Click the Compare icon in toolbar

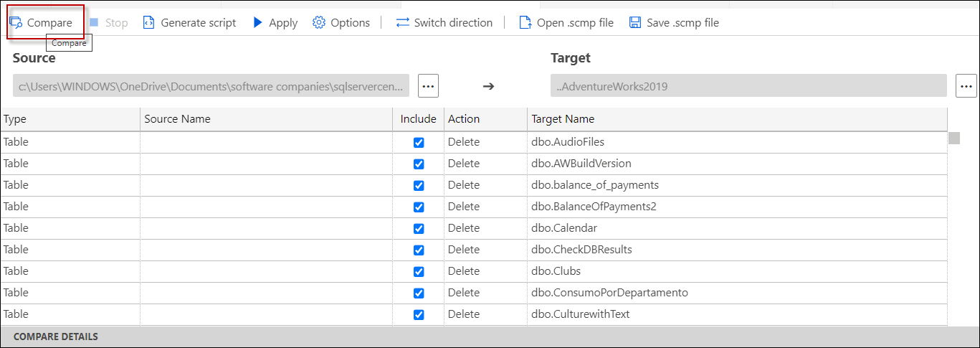16,22
